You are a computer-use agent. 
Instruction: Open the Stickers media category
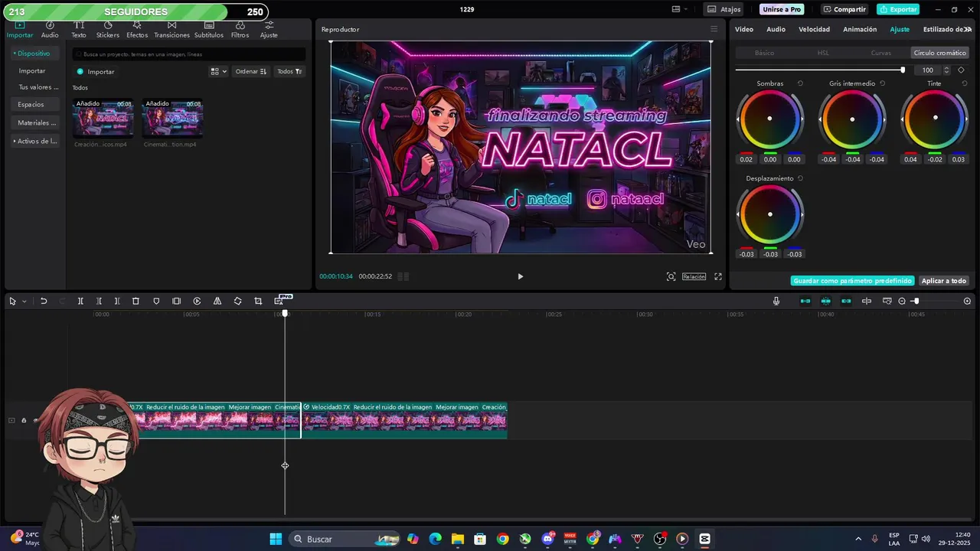pos(108,30)
